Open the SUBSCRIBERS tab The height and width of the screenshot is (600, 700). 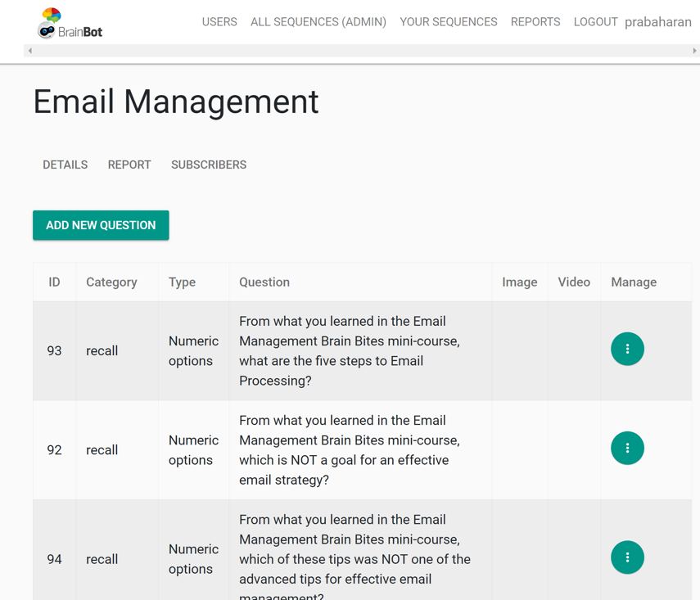click(209, 165)
